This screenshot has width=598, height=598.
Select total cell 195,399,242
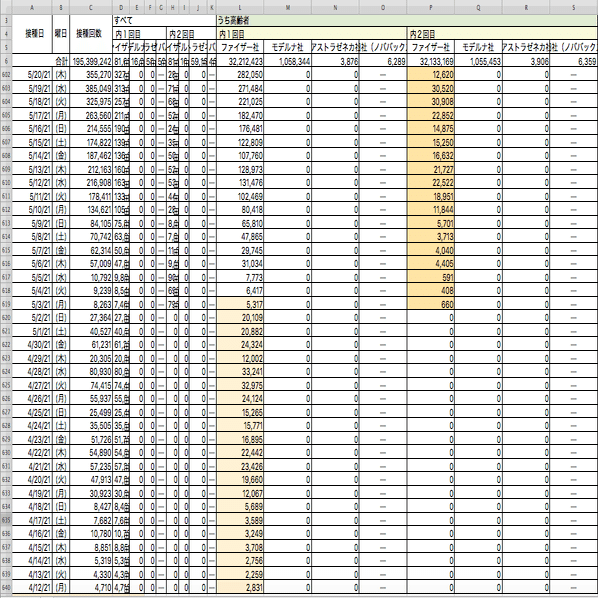click(91, 61)
